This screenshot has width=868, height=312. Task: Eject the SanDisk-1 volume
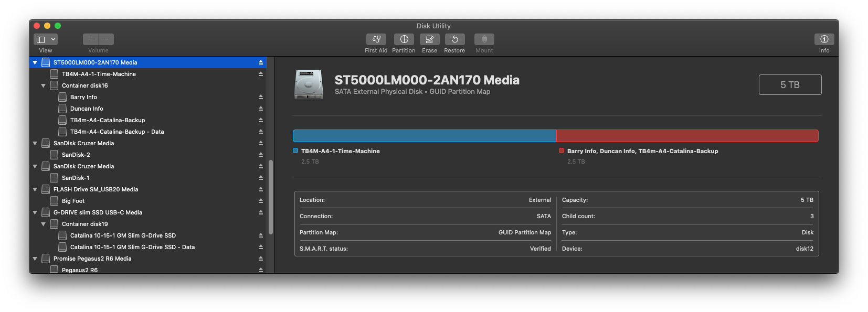[260, 178]
